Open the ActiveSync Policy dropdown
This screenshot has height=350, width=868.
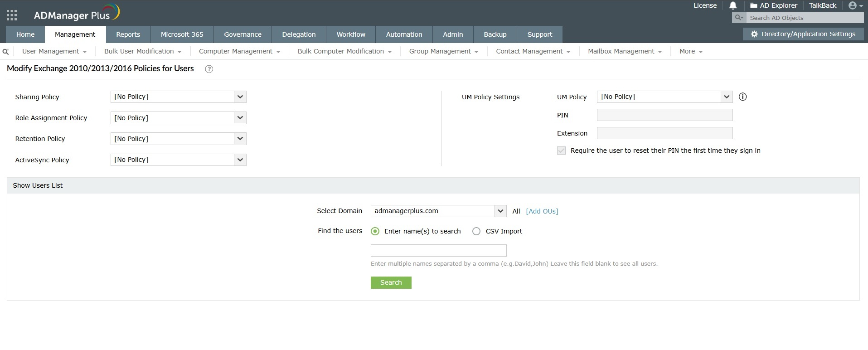[178, 160]
